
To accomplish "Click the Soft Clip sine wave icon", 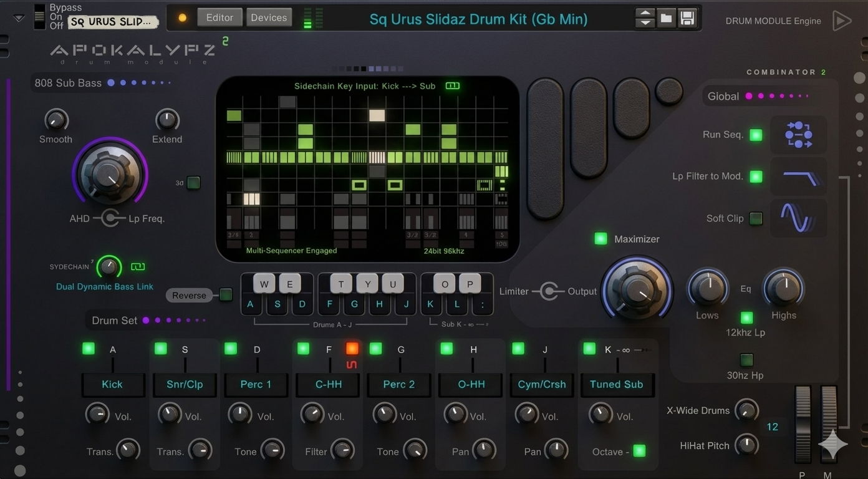I will tap(798, 218).
